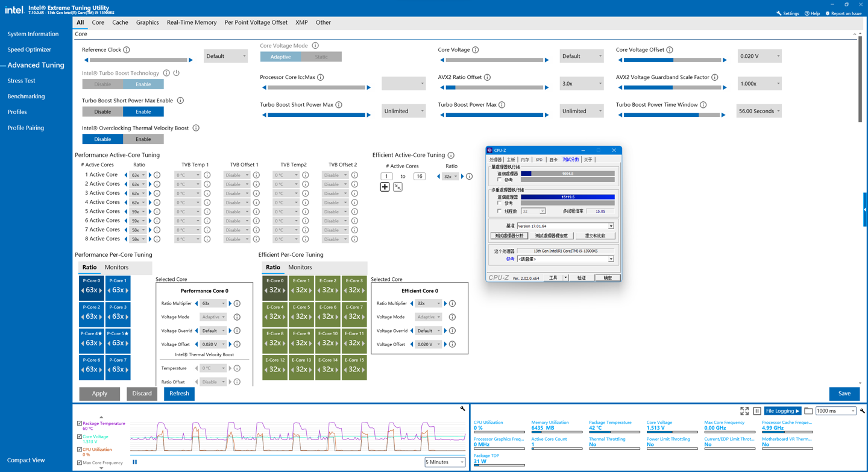Pause the monitoring graph playback
The height and width of the screenshot is (472, 868).
point(134,462)
